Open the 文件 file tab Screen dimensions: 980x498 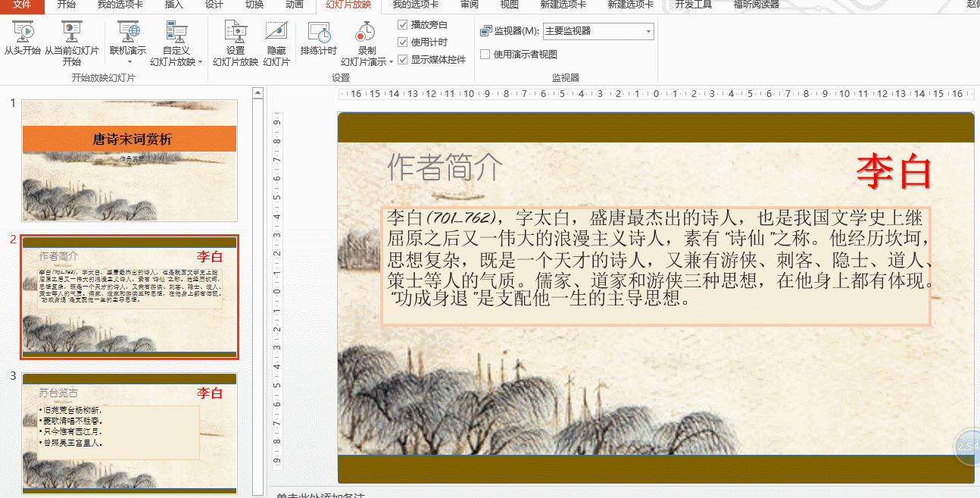(x=22, y=5)
